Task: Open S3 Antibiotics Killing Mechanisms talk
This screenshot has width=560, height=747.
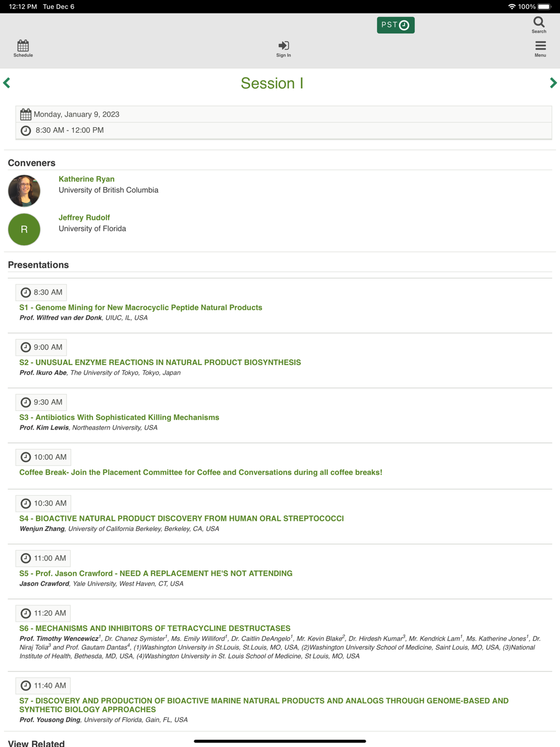Action: tap(119, 417)
